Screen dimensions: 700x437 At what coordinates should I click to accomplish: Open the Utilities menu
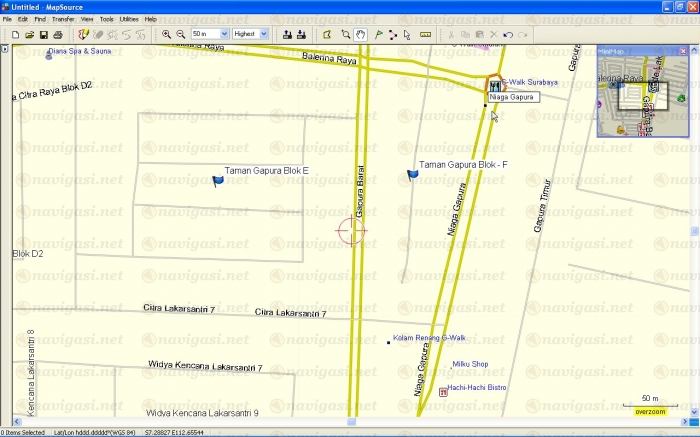(129, 19)
